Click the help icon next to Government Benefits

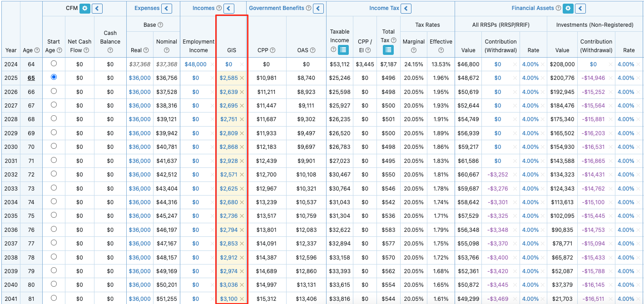309,8
